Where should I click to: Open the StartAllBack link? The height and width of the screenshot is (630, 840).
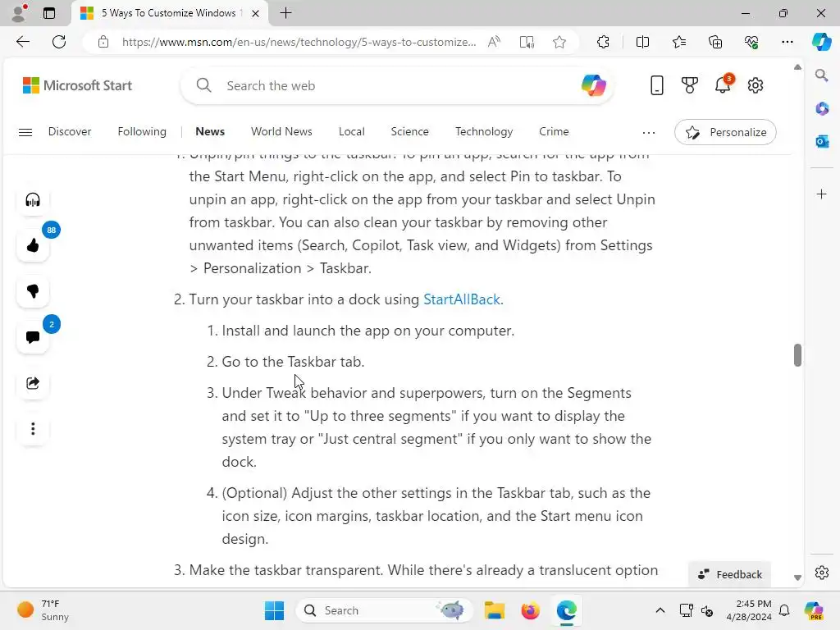(462, 299)
